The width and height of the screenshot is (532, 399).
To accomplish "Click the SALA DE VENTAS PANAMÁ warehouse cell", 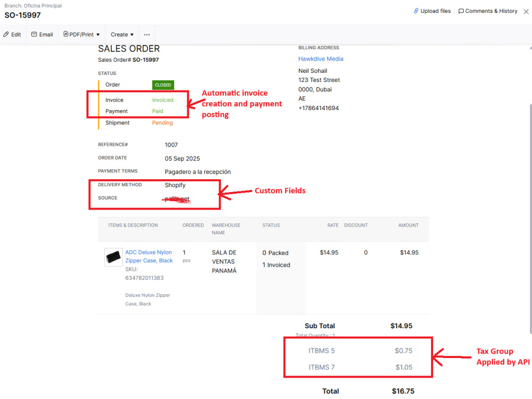I will click(x=224, y=262).
